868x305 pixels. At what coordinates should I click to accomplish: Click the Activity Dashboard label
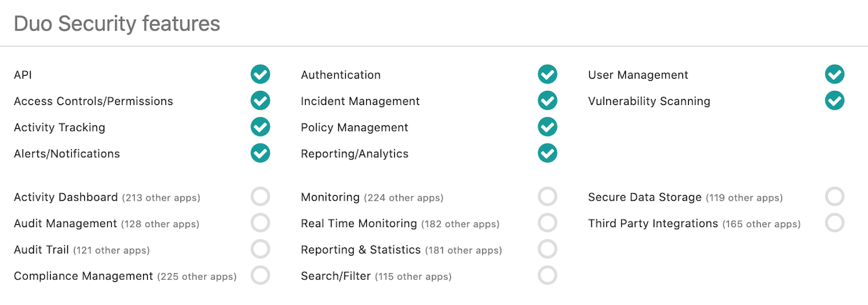pos(65,197)
